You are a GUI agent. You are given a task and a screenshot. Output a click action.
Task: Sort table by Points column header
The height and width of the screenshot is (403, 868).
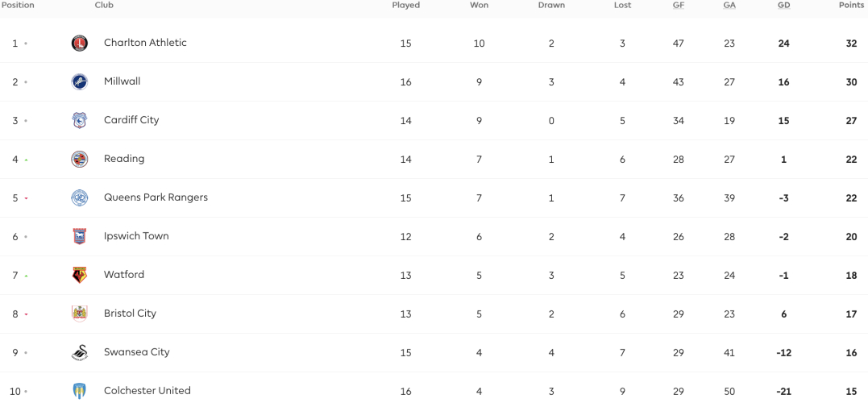[x=851, y=6]
